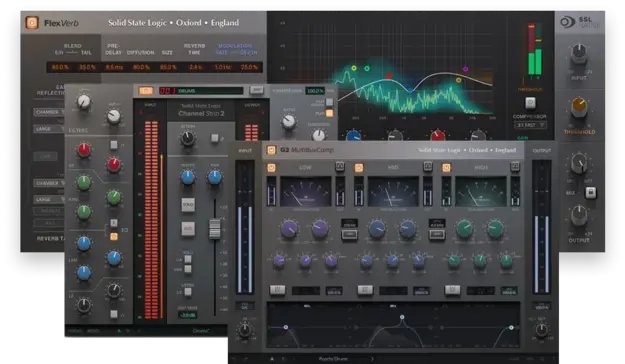Solo the LOW band headphone icon
This screenshot has height=364, width=625.
(340, 166)
